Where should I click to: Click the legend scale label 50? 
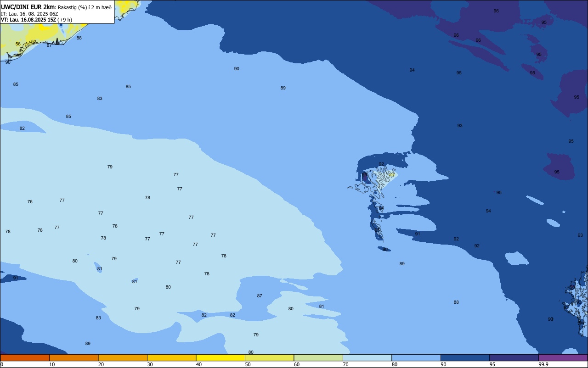coord(248,364)
